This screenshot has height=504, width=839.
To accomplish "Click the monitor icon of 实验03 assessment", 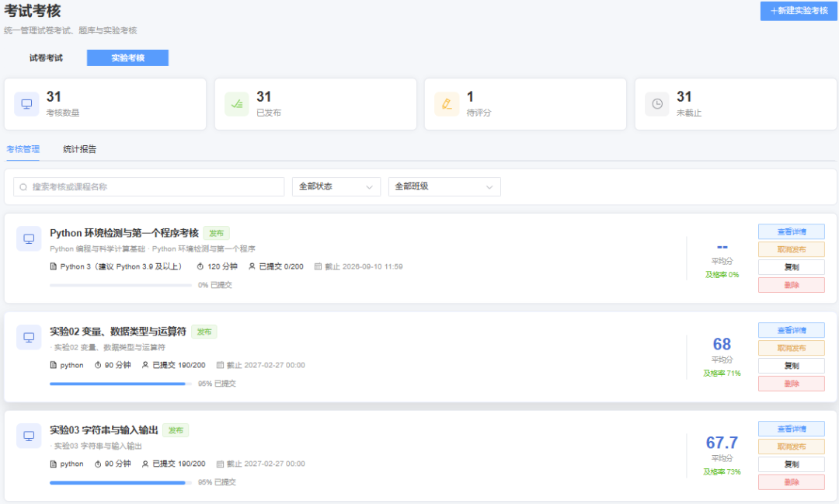I will click(x=29, y=436).
